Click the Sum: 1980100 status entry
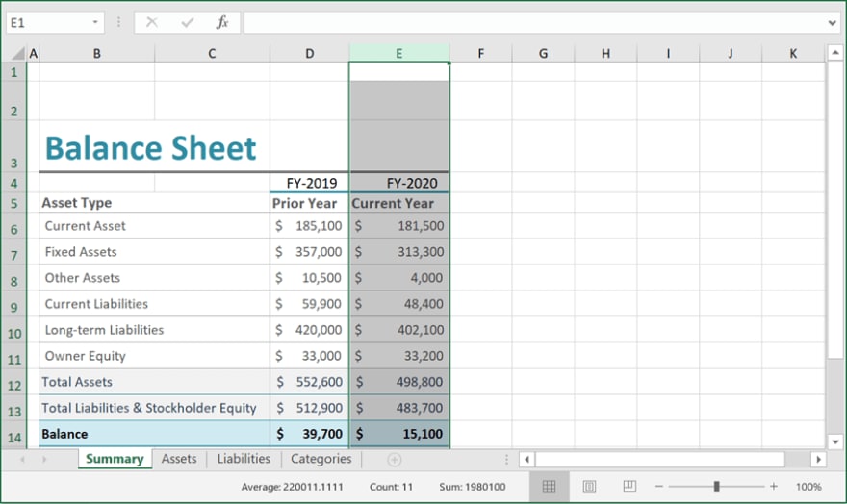This screenshot has width=847, height=504. (473, 487)
